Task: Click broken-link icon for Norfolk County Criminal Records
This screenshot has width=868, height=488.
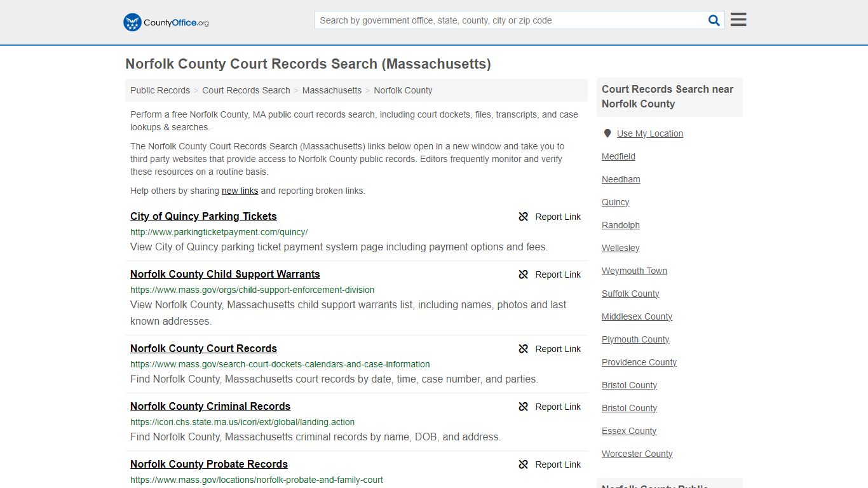Action: pyautogui.click(x=524, y=407)
